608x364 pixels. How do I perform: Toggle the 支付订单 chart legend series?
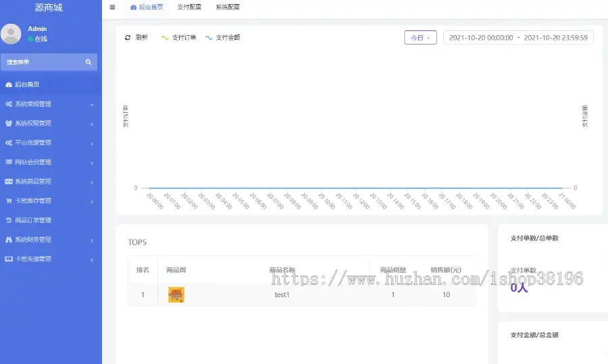coord(179,38)
